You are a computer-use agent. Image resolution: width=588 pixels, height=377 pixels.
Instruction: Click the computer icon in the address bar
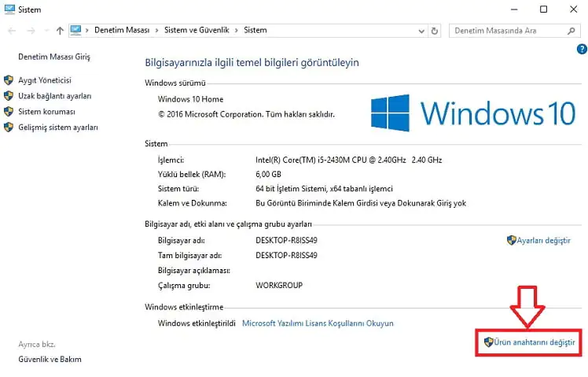[x=76, y=31]
